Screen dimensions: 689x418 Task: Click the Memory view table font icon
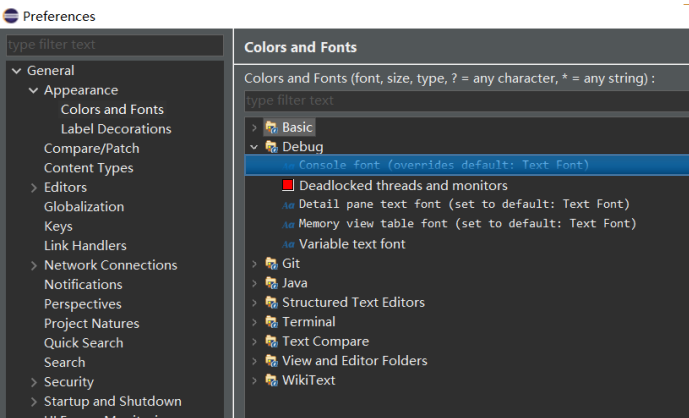(288, 224)
